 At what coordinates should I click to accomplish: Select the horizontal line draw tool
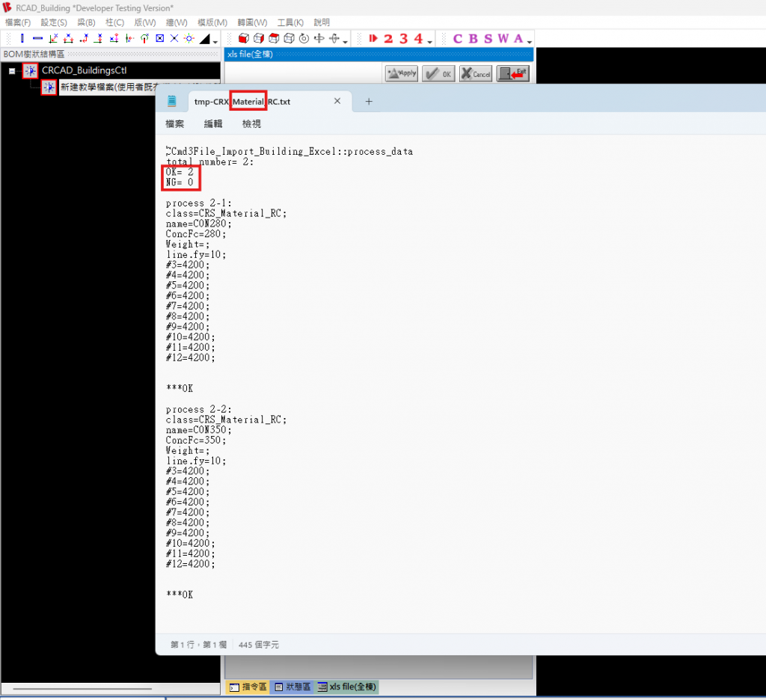coord(37,38)
